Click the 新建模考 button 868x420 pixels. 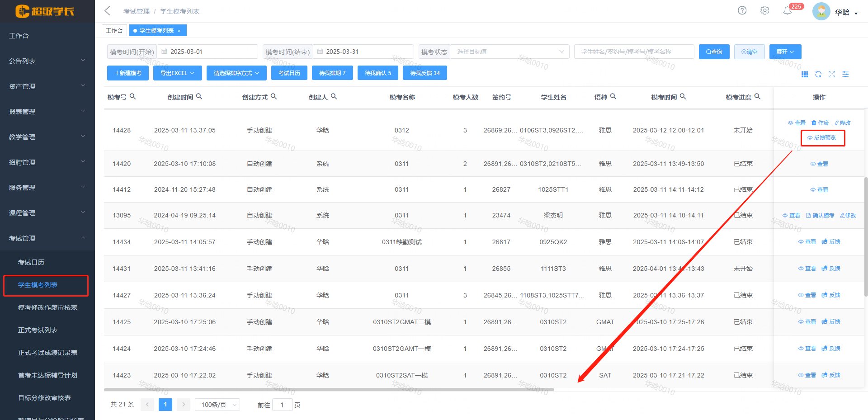tap(128, 73)
